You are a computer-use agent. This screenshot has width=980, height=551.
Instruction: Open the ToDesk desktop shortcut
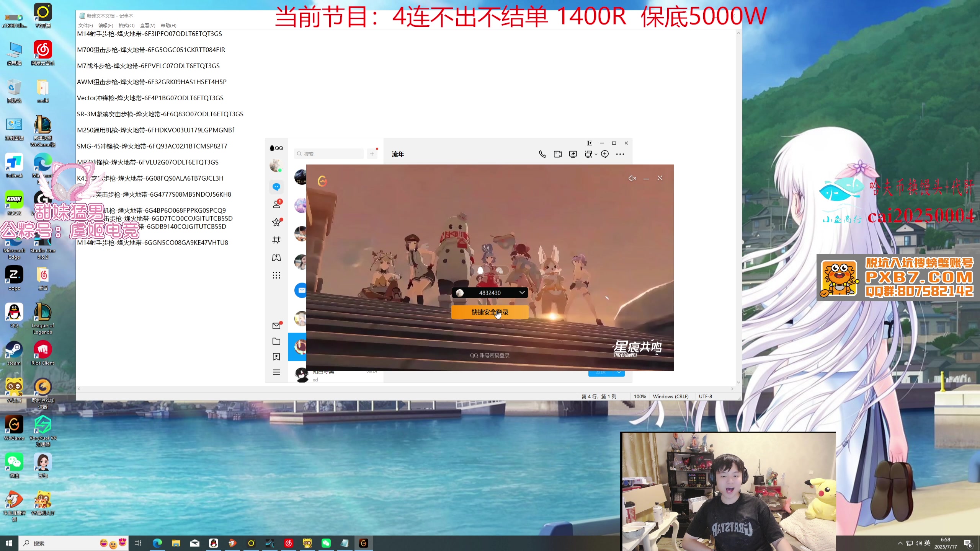point(14,166)
